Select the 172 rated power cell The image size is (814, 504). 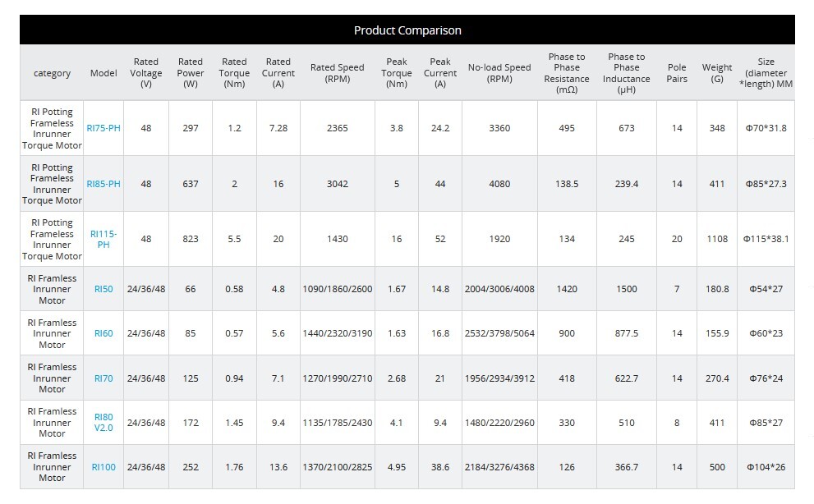pyautogui.click(x=191, y=423)
